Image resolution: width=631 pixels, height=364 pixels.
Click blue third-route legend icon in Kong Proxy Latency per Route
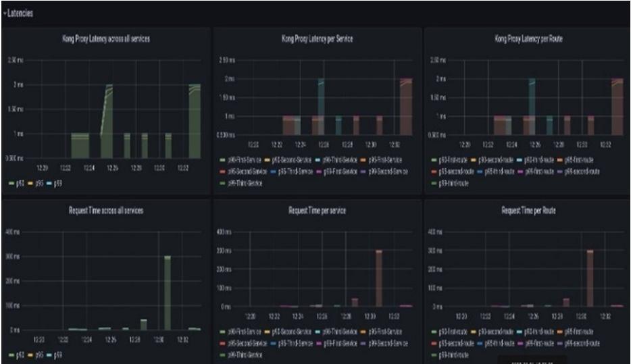(x=480, y=172)
